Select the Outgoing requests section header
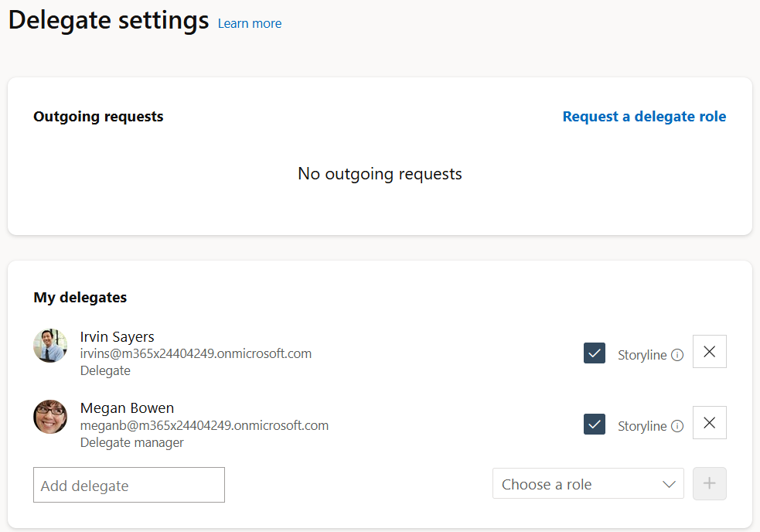The image size is (760, 532). [x=98, y=116]
